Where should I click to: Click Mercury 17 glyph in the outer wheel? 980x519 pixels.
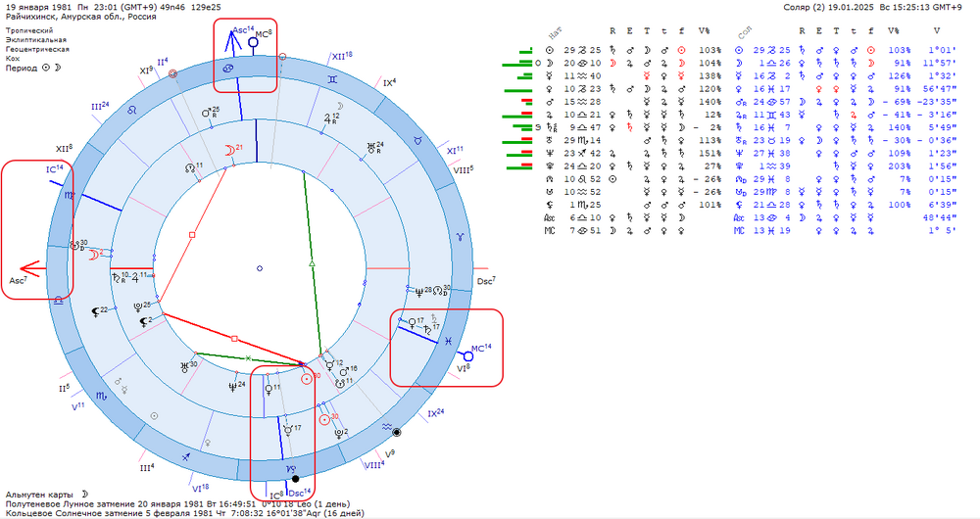click(291, 430)
